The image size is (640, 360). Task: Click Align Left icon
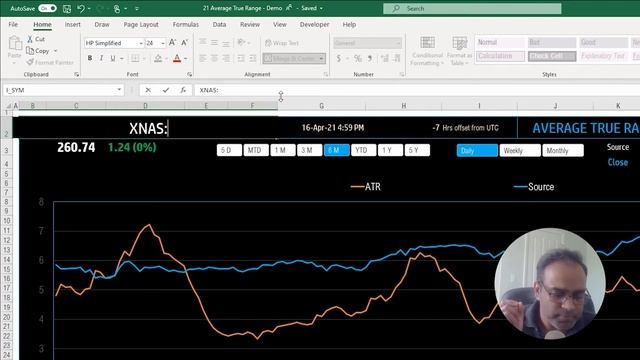tap(203, 58)
